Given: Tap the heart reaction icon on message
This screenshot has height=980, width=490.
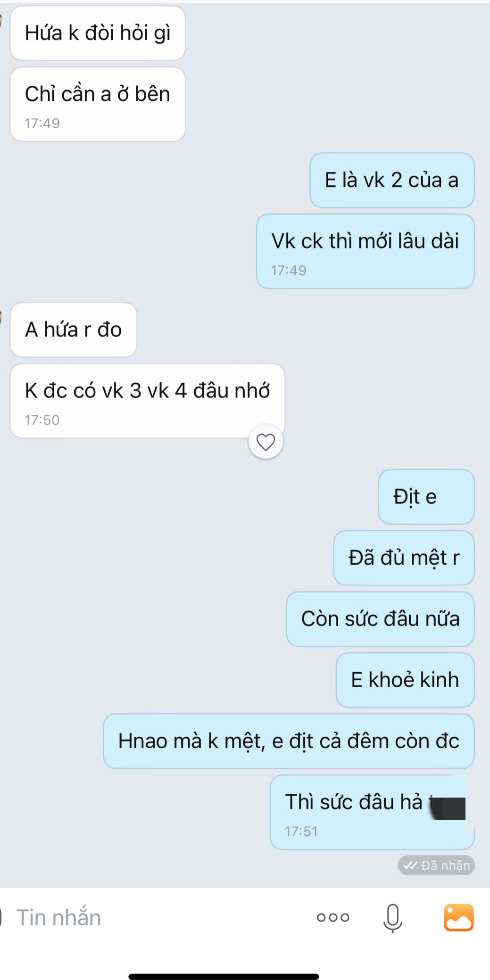Looking at the screenshot, I should (266, 442).
